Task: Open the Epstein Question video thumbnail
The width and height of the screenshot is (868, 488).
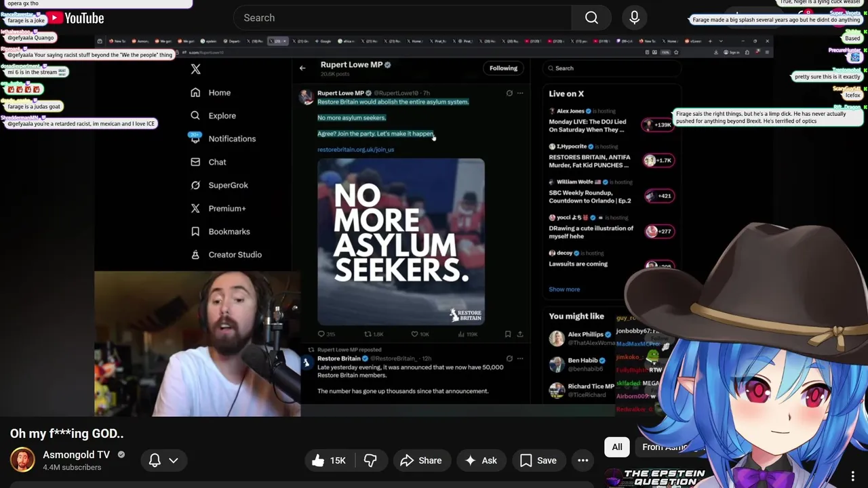Action: click(x=655, y=477)
